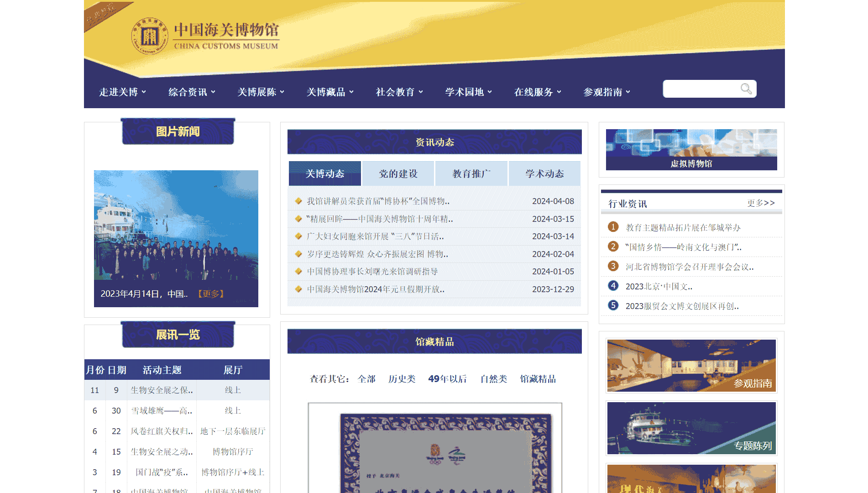Select the 关博动态 tab
This screenshot has height=493, width=868.
(325, 173)
